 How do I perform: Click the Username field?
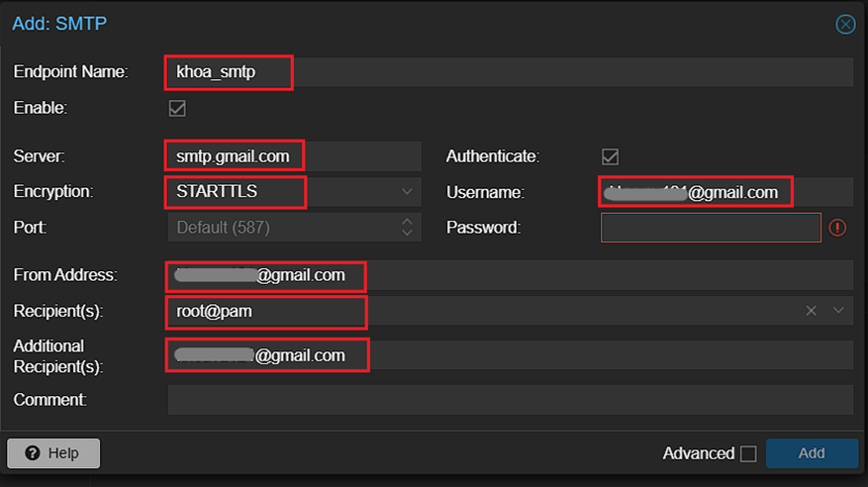point(725,191)
